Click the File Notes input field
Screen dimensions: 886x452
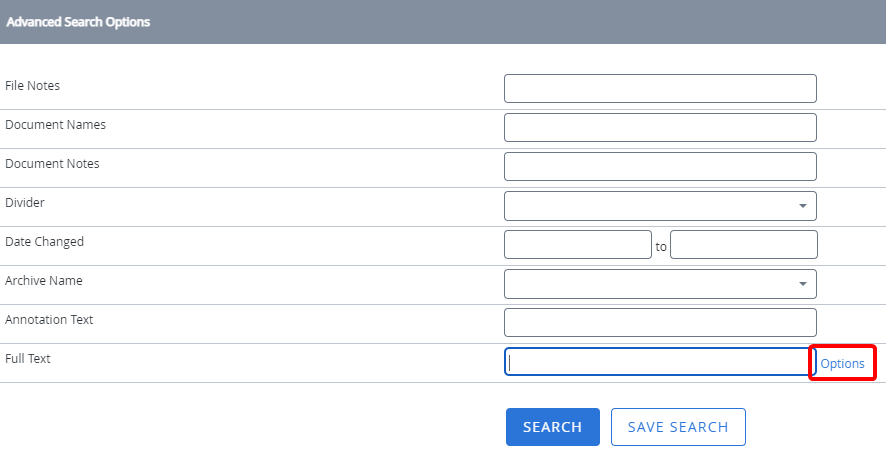(660, 89)
